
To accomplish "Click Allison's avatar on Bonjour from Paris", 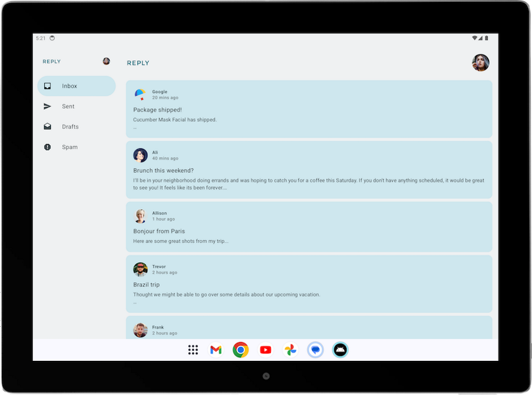I will (x=140, y=216).
